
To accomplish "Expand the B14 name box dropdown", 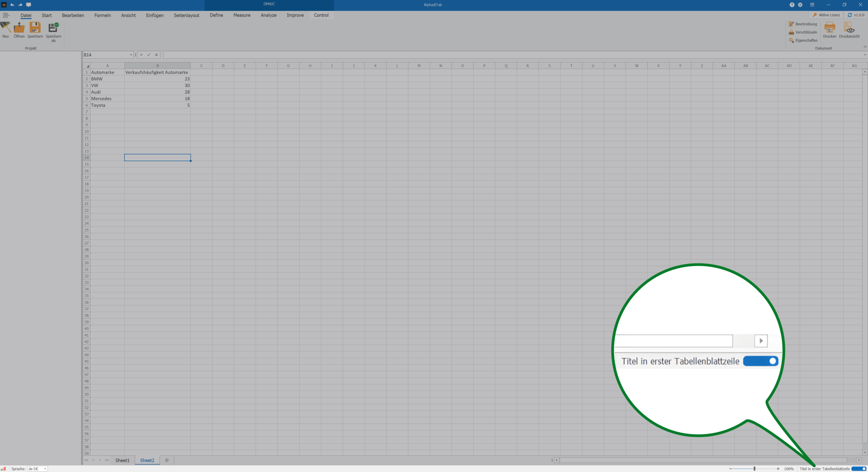I will point(131,55).
